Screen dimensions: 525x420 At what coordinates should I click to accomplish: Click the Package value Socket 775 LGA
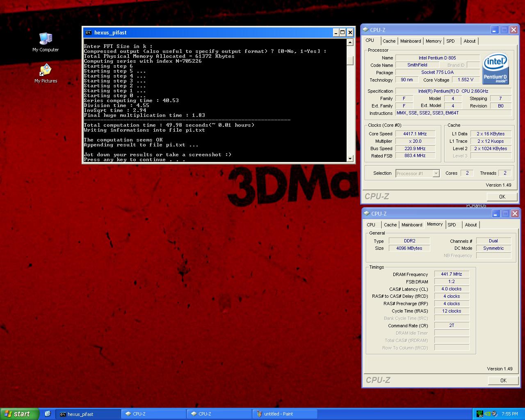point(437,72)
